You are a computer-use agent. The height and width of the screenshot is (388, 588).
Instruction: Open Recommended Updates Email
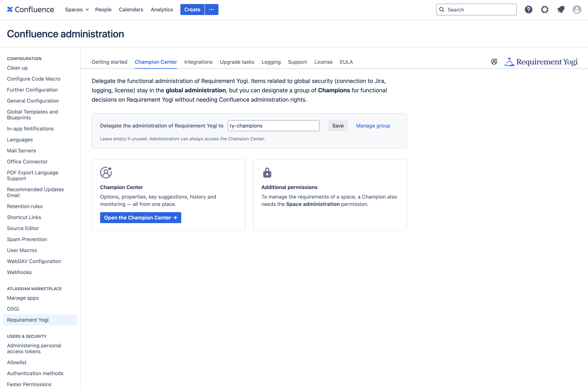(x=35, y=192)
